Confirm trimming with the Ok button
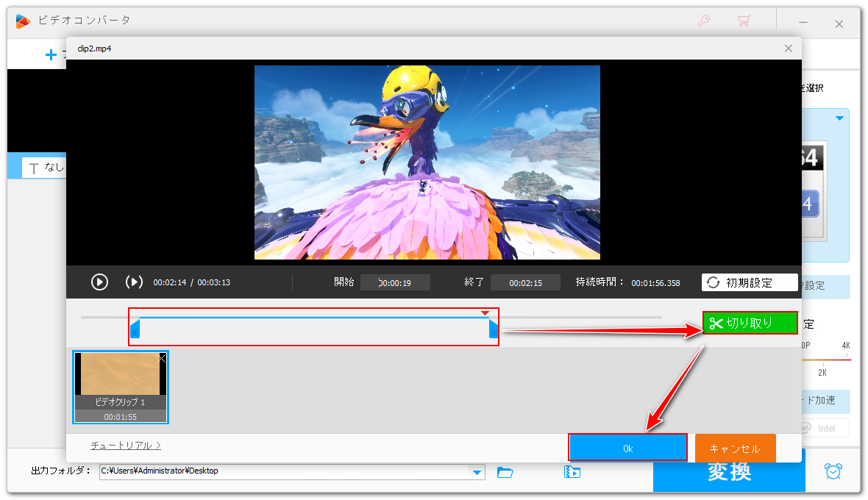The height and width of the screenshot is (500, 868). point(627,448)
